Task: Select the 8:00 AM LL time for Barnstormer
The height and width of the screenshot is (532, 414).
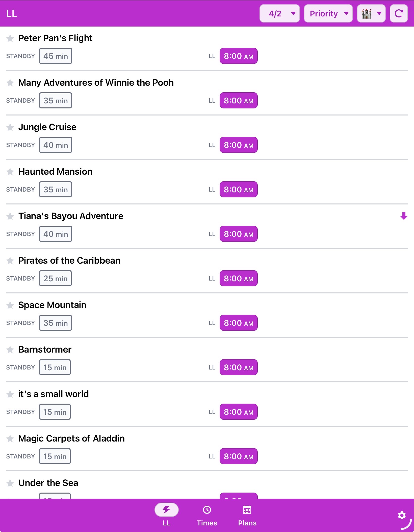Action: coord(239,367)
